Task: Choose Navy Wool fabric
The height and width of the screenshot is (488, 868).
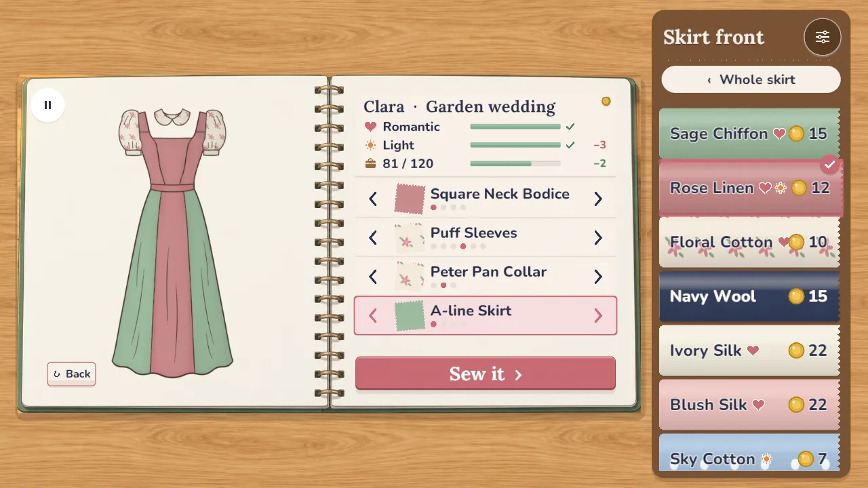Action: (x=749, y=296)
